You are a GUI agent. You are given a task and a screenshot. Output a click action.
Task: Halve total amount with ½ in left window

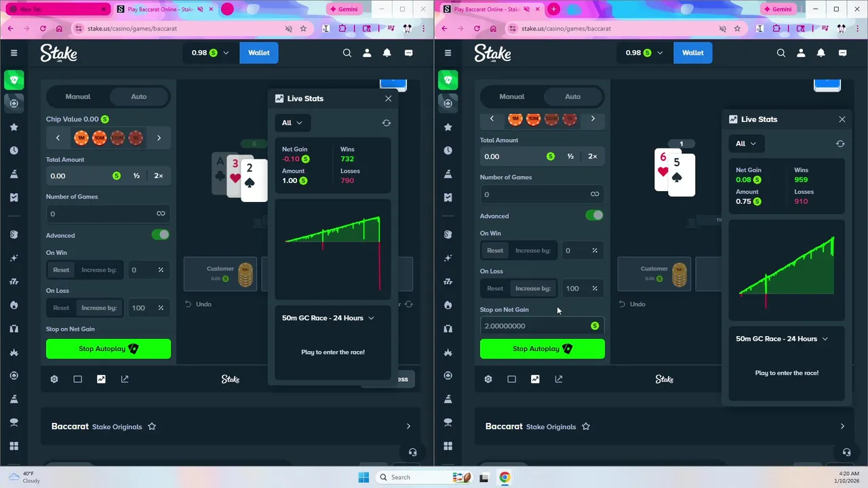137,176
